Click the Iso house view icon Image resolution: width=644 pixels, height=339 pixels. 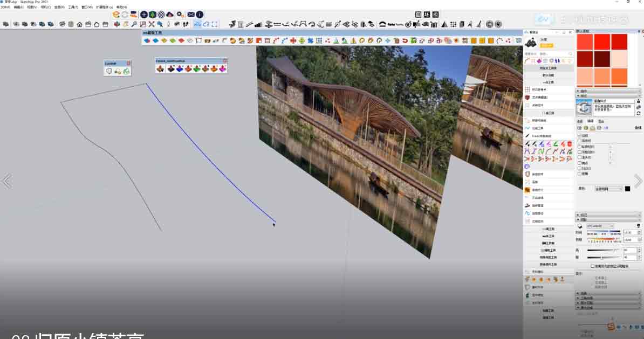point(80,24)
